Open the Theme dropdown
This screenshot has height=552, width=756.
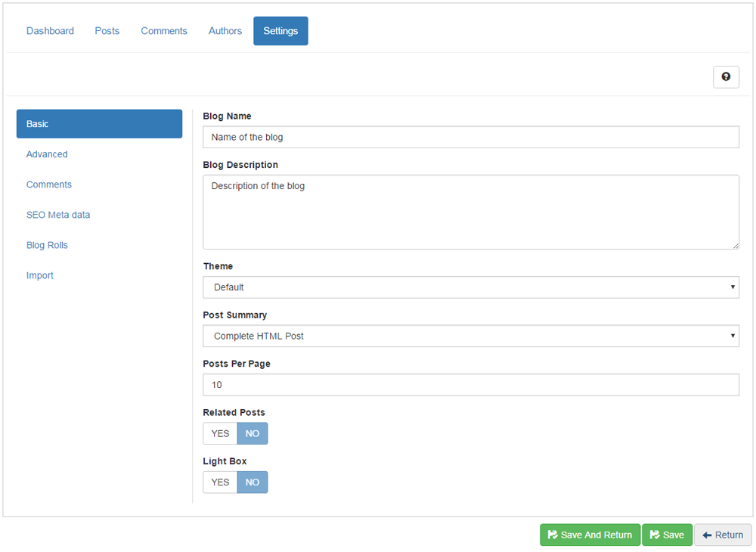click(470, 287)
